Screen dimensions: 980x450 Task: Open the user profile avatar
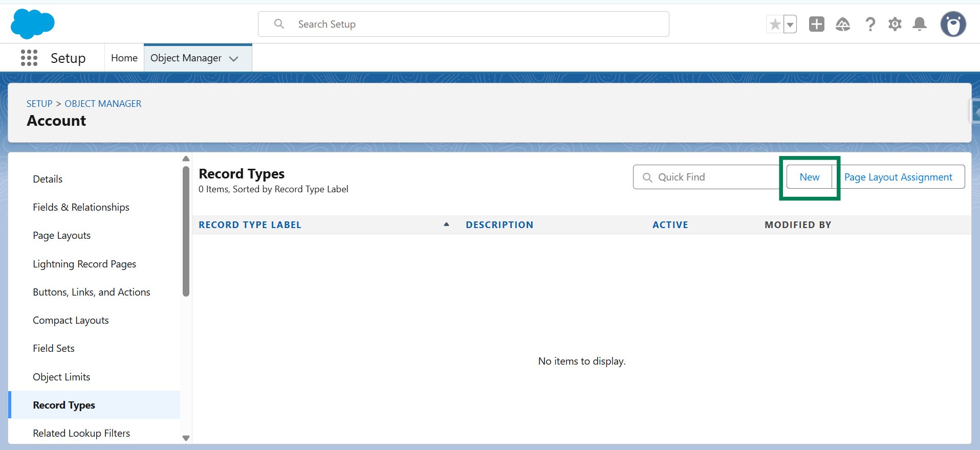[953, 24]
